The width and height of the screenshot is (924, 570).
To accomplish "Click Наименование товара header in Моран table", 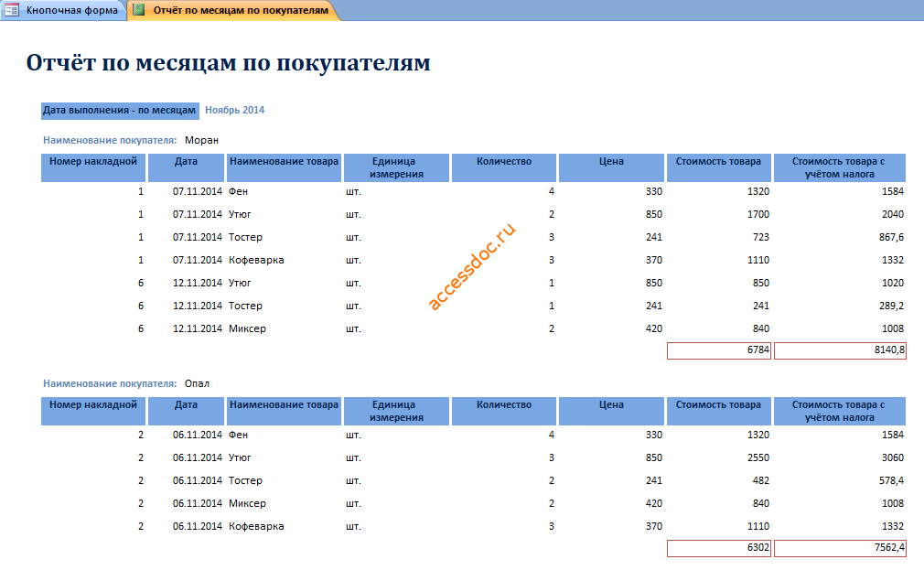I will (284, 167).
